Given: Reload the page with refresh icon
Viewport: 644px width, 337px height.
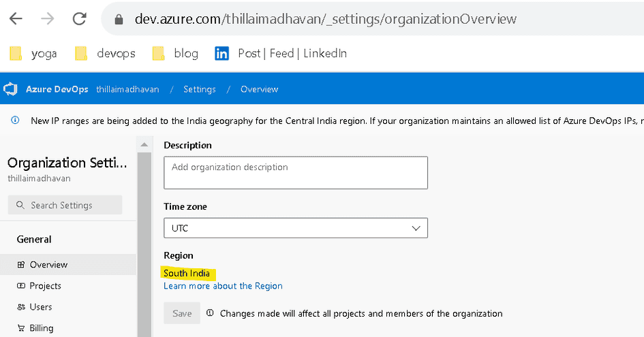Looking at the screenshot, I should point(80,19).
